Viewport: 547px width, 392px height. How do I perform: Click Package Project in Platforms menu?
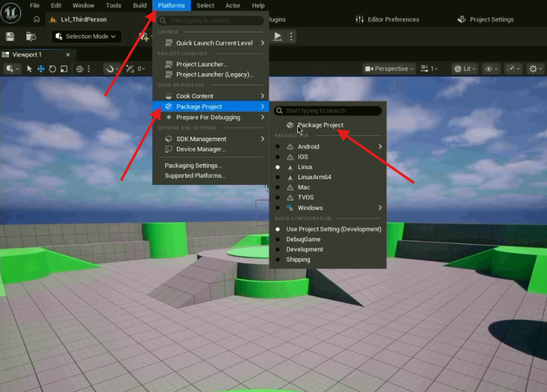(210, 107)
